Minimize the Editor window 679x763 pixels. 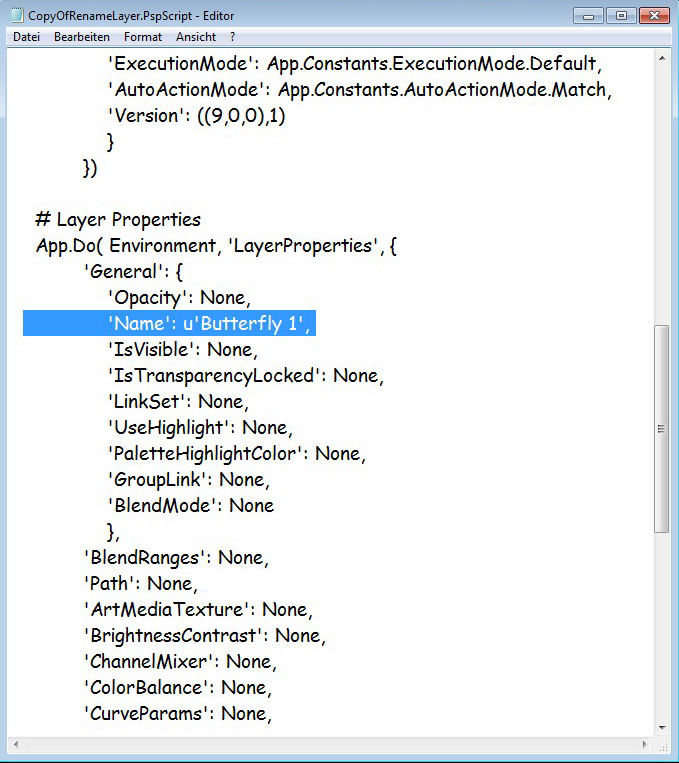[x=588, y=16]
